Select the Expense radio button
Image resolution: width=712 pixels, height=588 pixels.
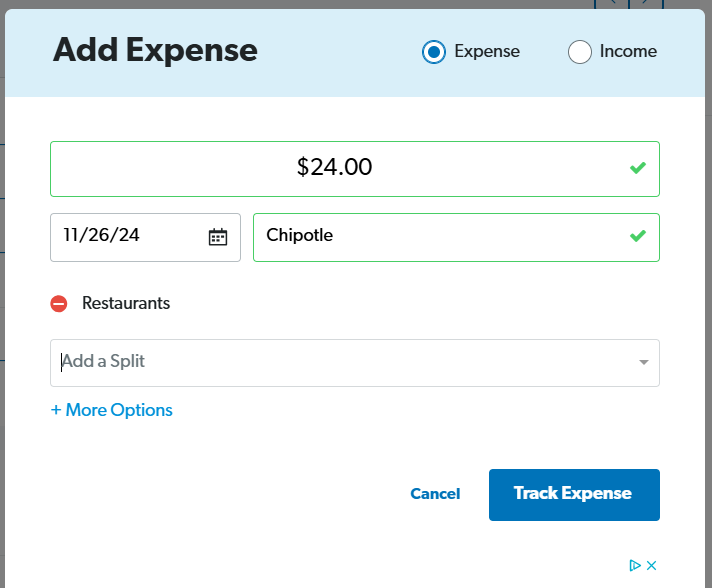point(434,52)
